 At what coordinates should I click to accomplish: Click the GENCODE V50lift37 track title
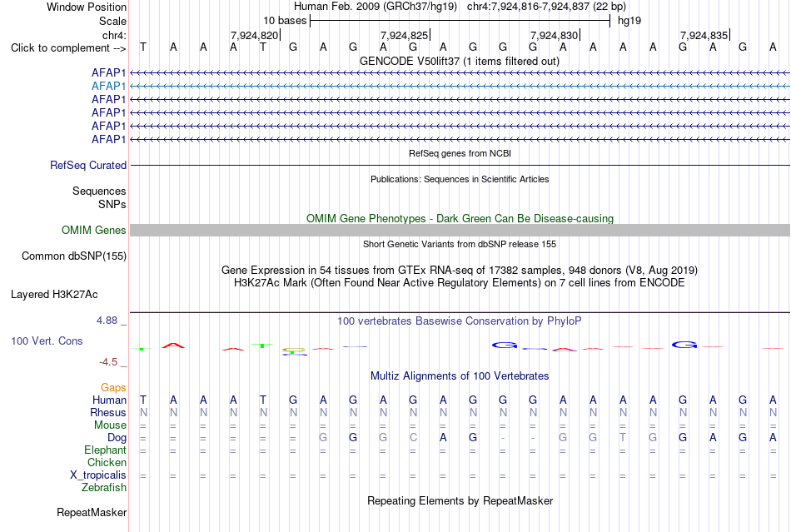pyautogui.click(x=460, y=61)
